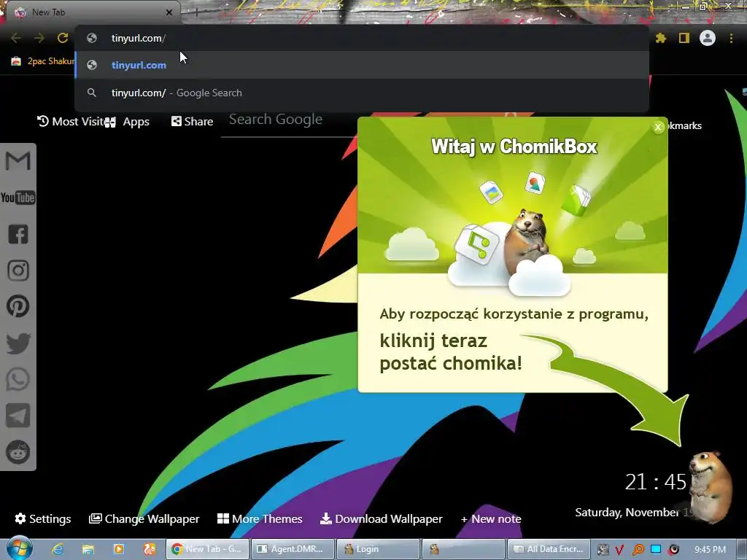
Task: Switch to Agent.DMR taskbar window
Action: coord(293,549)
